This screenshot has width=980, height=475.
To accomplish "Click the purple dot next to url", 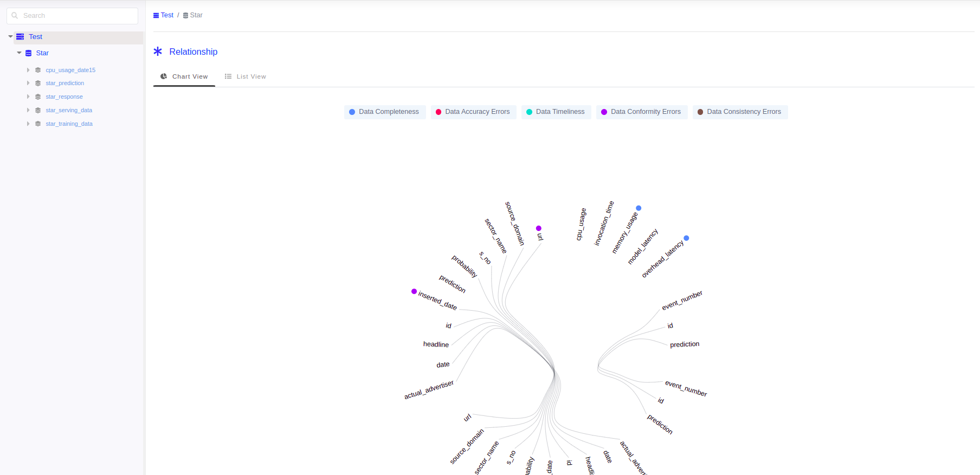I will tap(538, 228).
